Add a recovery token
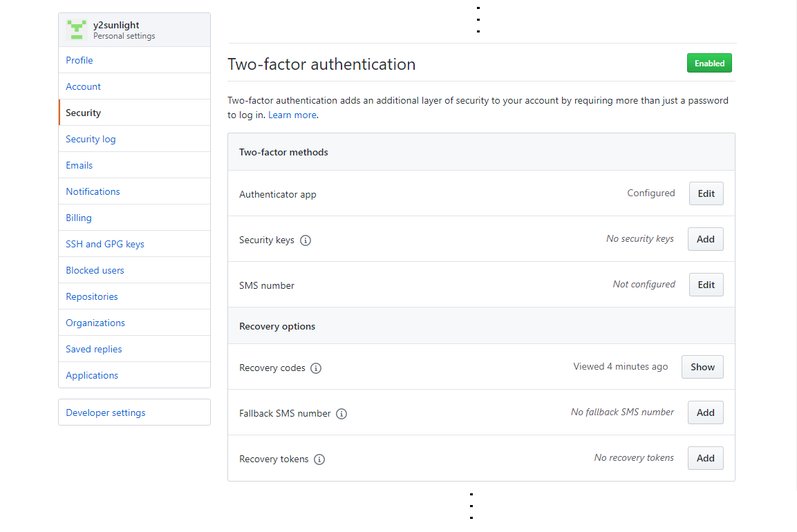This screenshot has width=797, height=532. click(705, 458)
